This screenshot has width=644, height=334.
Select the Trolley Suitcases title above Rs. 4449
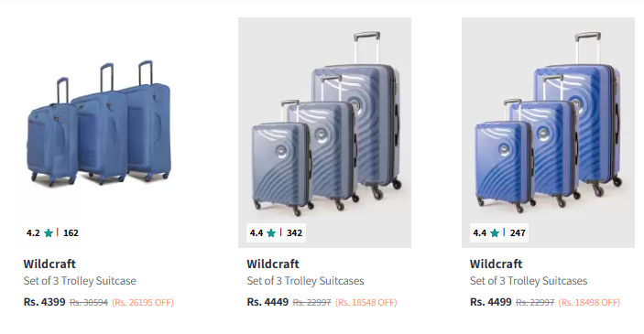pyautogui.click(x=305, y=281)
